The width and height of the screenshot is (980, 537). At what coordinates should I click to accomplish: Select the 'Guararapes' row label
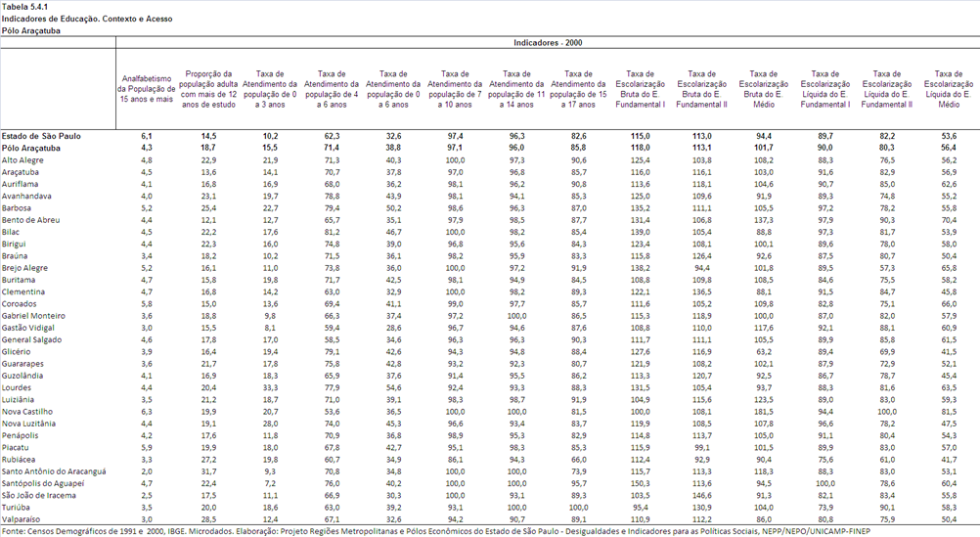tap(22, 364)
